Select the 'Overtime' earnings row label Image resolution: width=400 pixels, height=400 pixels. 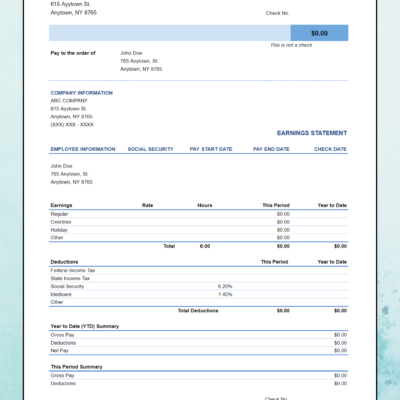tap(61, 222)
